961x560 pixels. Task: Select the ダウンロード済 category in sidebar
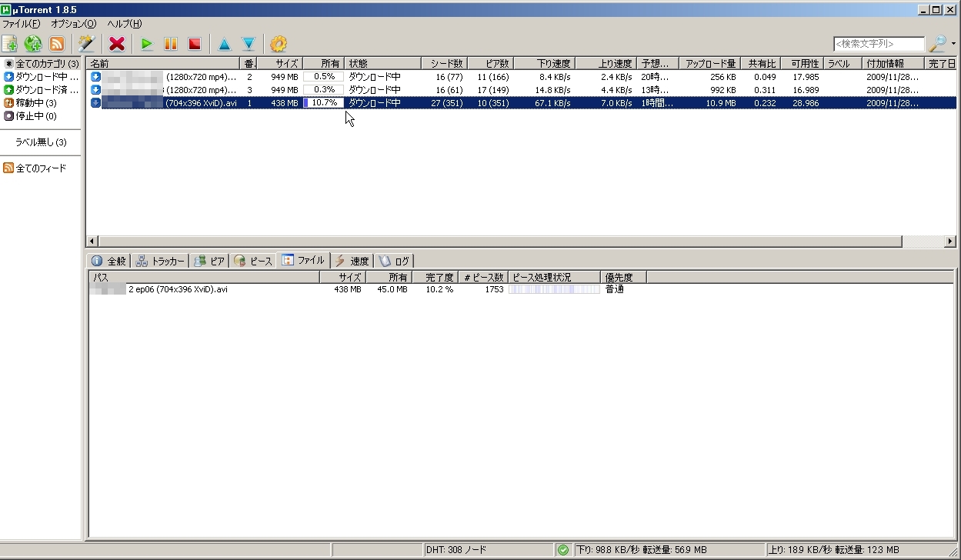click(x=42, y=90)
